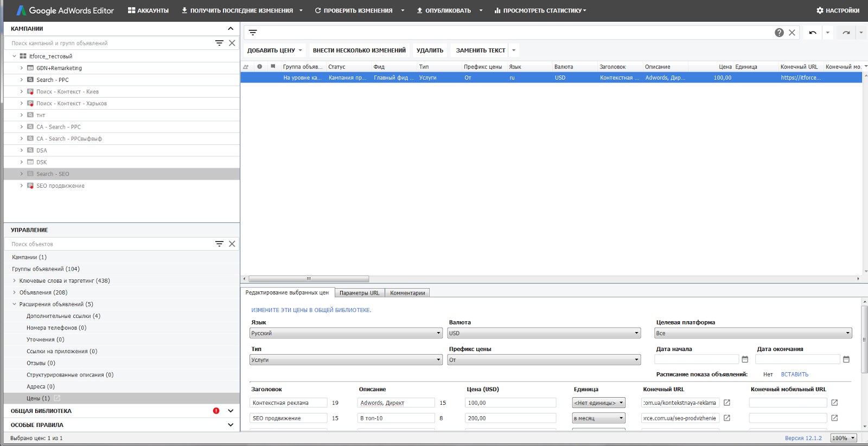Viewport: 868px width, 446px height.
Task: Collapse the Кампании panel chevron
Action: (231, 28)
